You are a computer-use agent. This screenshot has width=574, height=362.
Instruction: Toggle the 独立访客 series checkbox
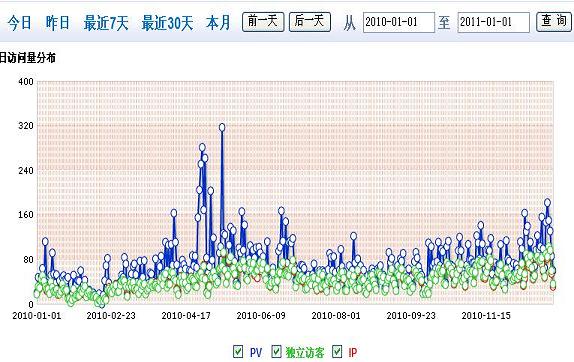pos(277,351)
